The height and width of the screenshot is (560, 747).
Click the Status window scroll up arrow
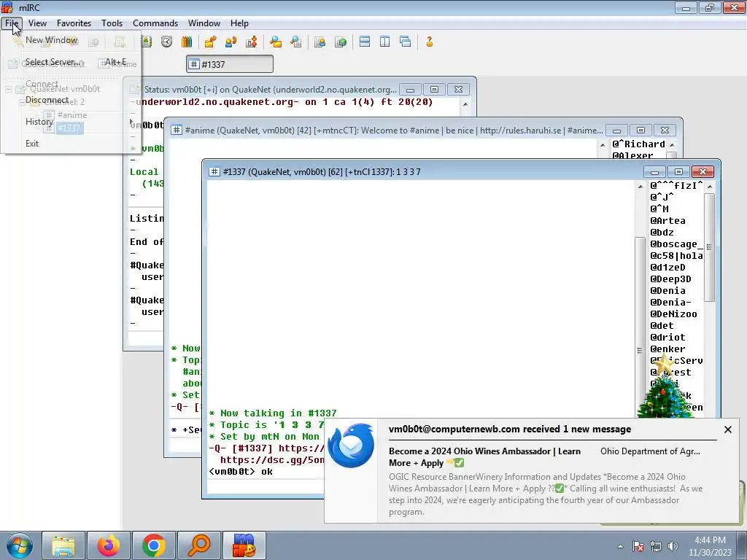coord(465,104)
